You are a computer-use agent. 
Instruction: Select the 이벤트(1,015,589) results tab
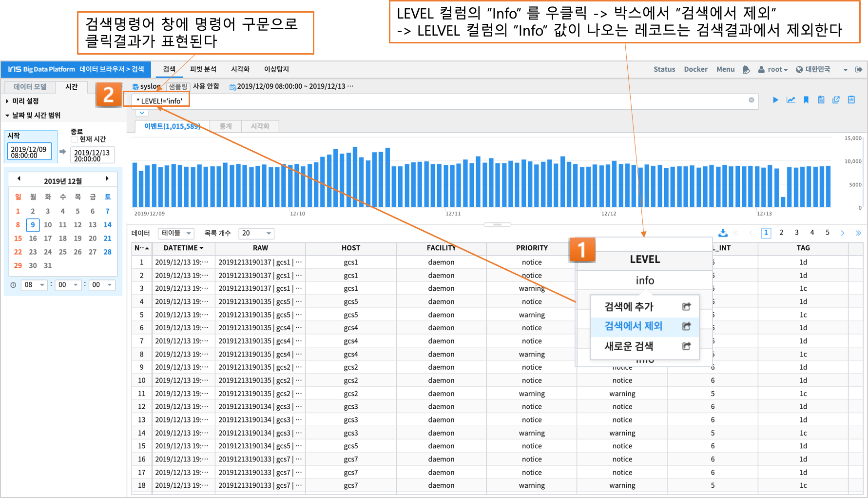172,126
